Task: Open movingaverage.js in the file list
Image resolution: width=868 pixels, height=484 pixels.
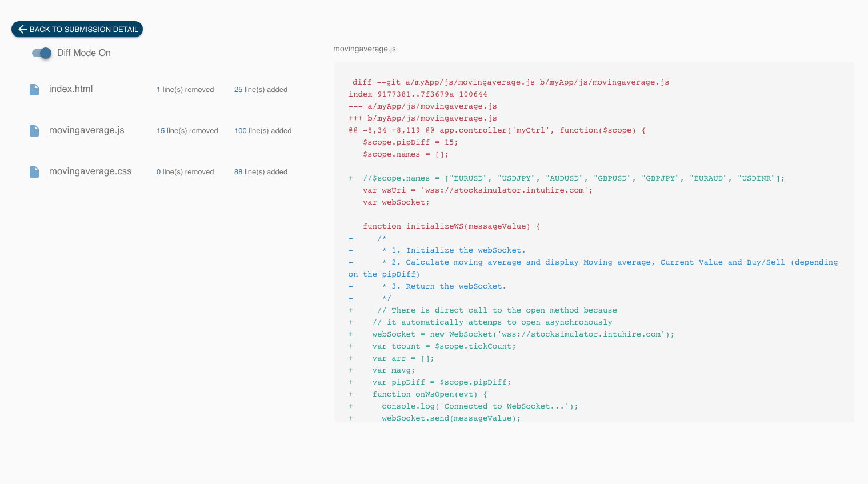Action: [x=87, y=130]
